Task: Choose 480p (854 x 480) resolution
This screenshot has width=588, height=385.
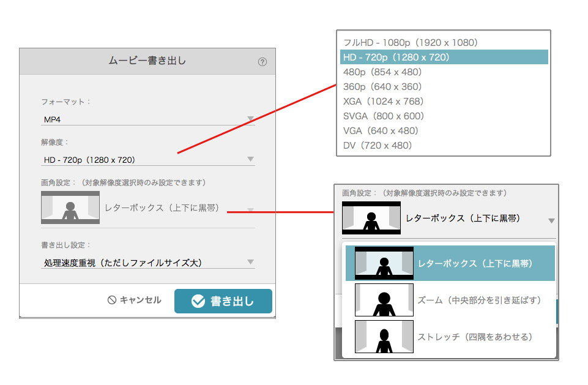Action: coord(444,72)
